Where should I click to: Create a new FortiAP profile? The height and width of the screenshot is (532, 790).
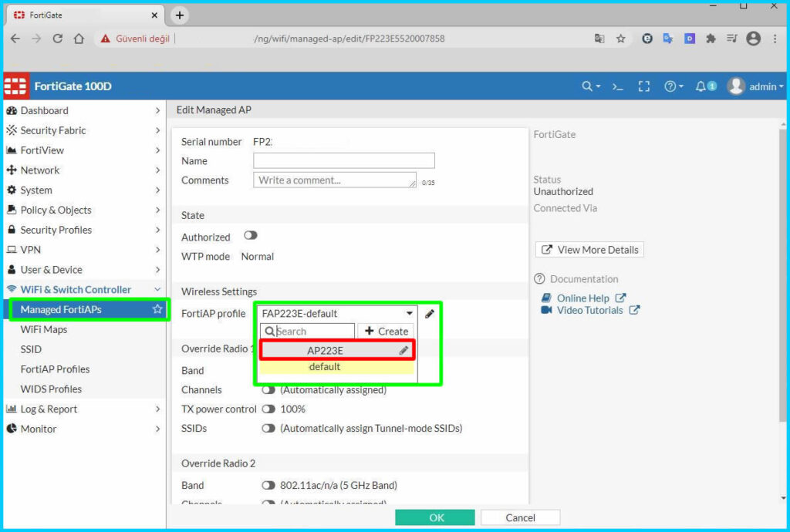(x=386, y=332)
